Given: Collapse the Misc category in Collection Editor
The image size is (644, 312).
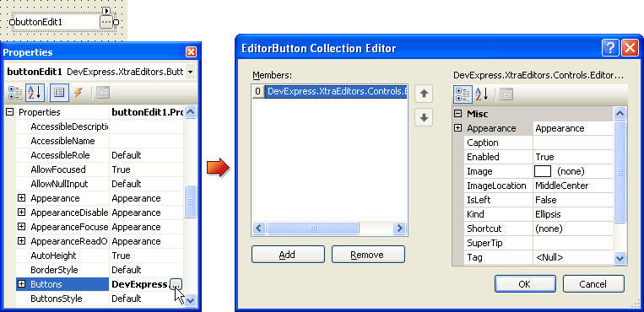Looking at the screenshot, I should (458, 114).
